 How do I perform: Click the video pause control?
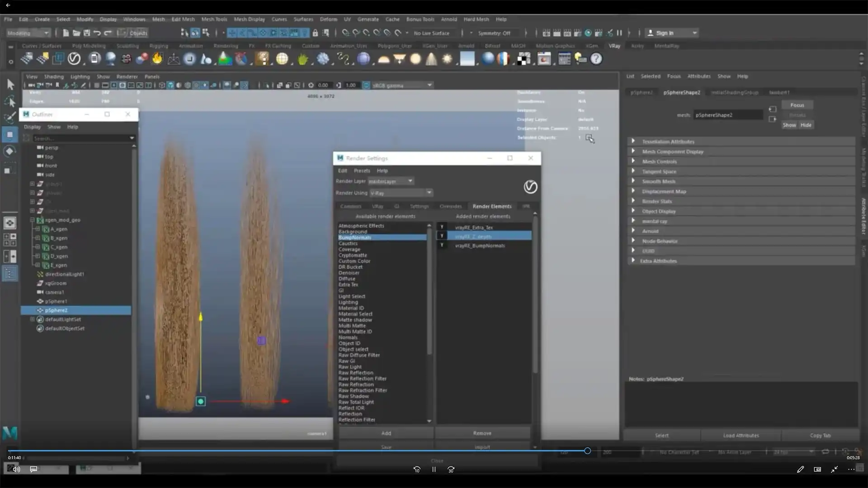point(434,469)
